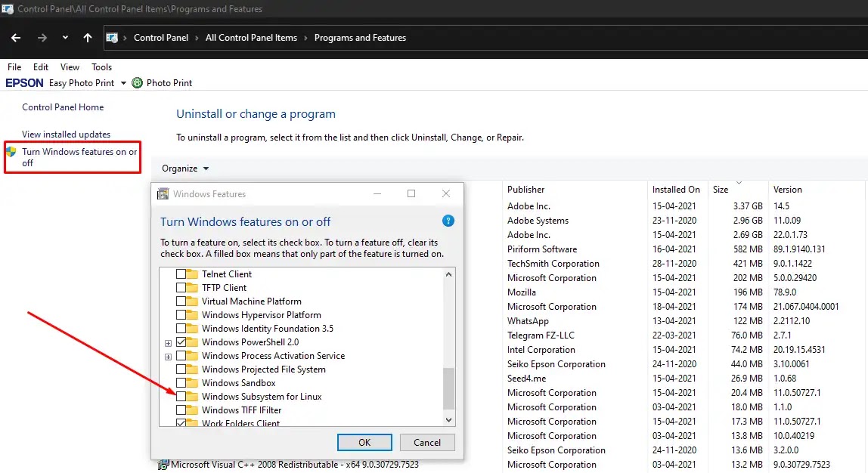
Task: Click All Control Panel Items breadcrumb
Action: click(251, 38)
